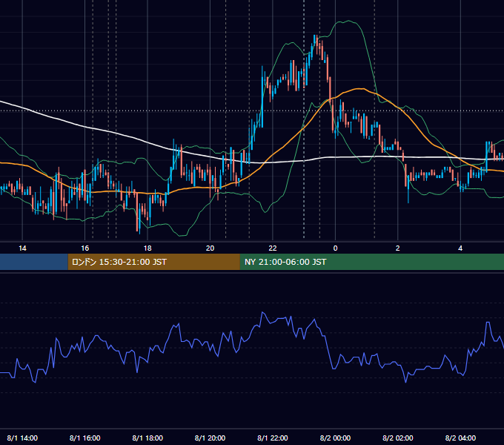Click the 8/2 00:00 date label
Viewport: 504px width, 445px height.
[335, 438]
